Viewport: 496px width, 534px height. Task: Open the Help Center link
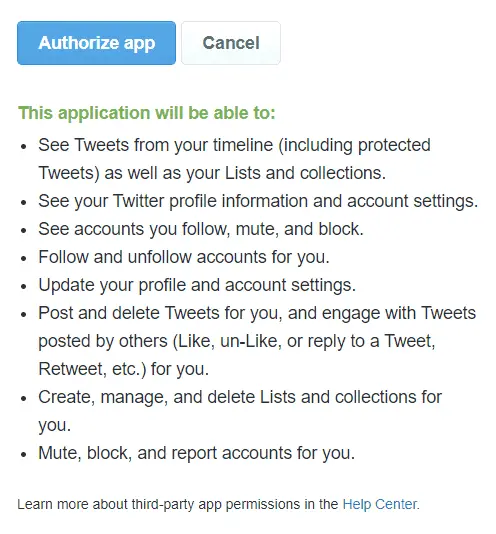tap(380, 504)
